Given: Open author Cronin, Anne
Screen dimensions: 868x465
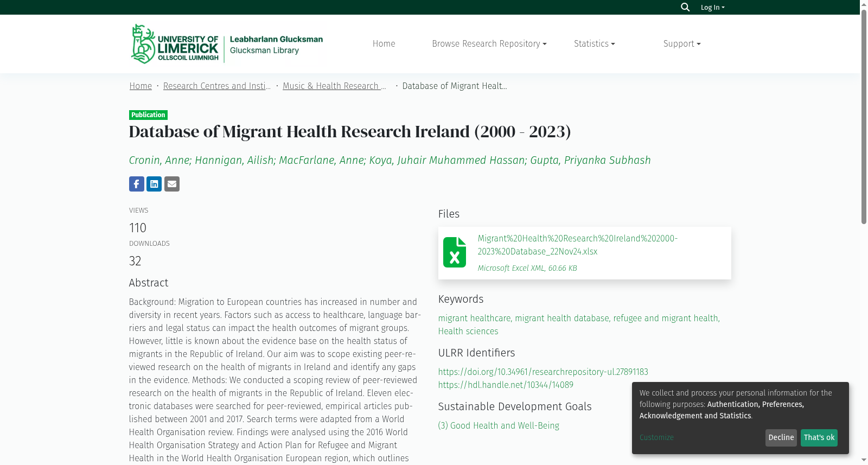Looking at the screenshot, I should (159, 160).
